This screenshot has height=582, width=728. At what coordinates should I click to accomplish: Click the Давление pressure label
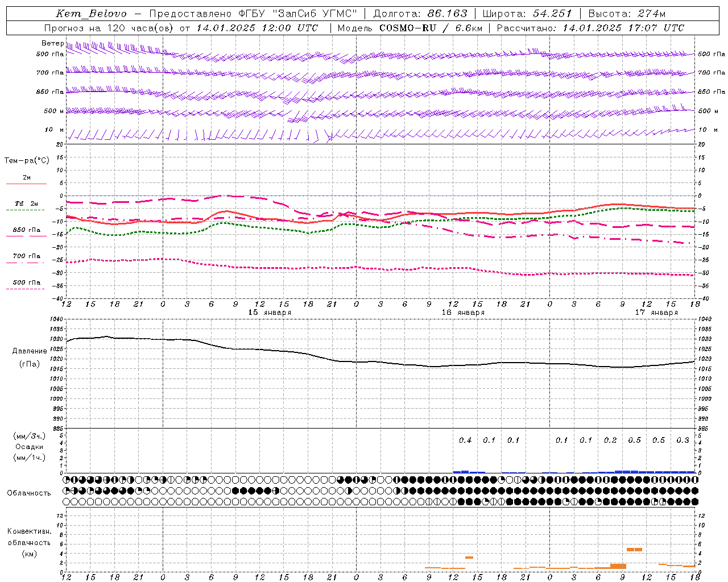(30, 351)
